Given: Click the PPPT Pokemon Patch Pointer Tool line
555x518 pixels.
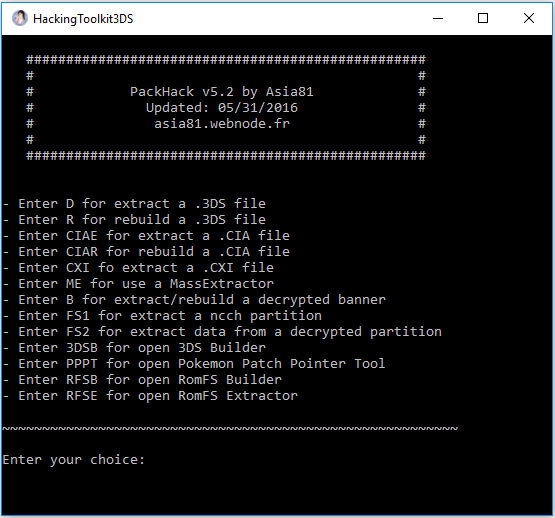Looking at the screenshot, I should [194, 364].
